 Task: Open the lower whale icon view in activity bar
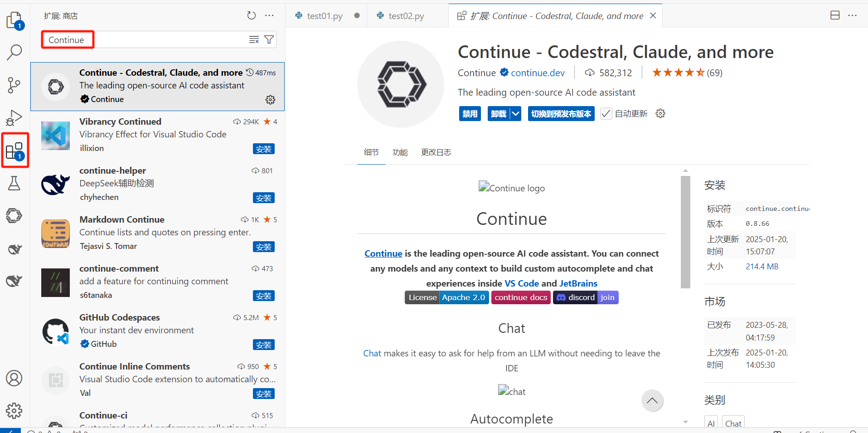pos(15,281)
